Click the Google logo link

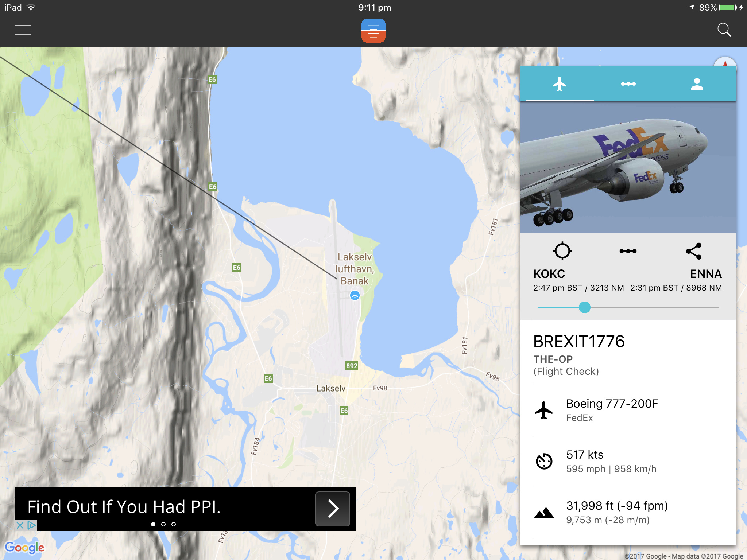pyautogui.click(x=24, y=548)
